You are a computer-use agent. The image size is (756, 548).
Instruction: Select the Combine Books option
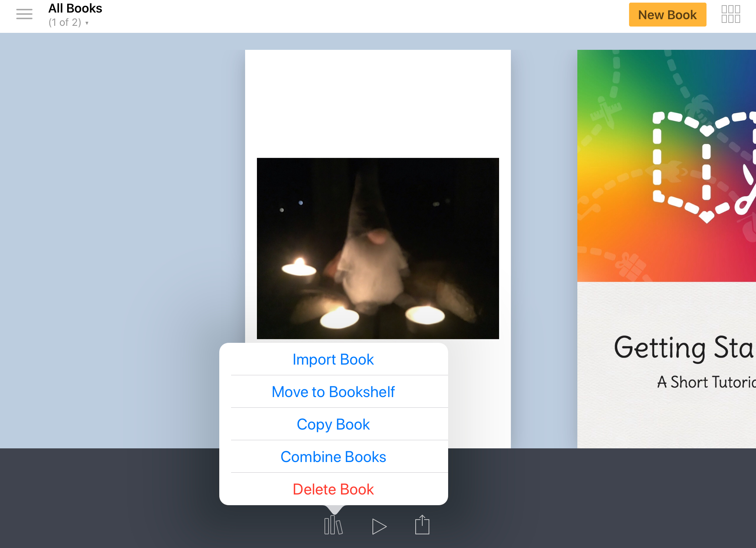(x=333, y=457)
